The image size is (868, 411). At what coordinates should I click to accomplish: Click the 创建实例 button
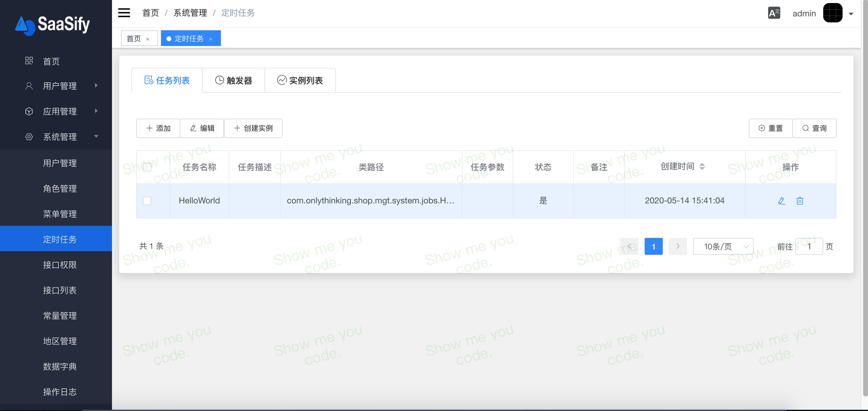253,128
